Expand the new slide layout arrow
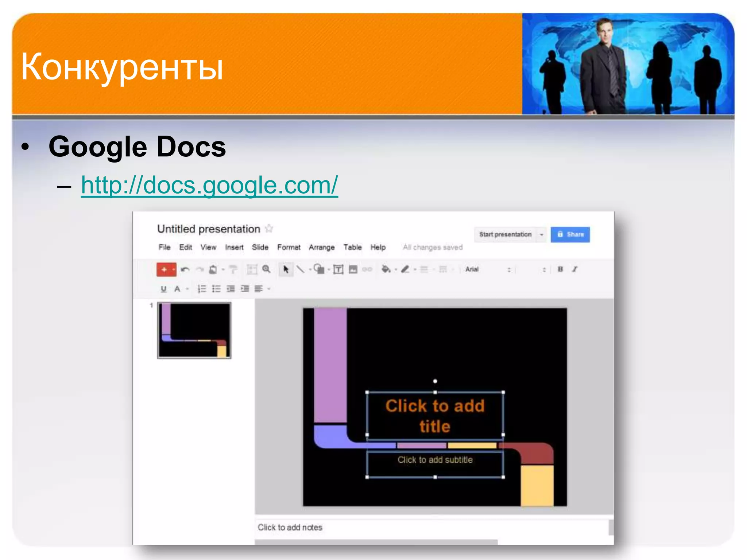Screen dimensions: 747x560 pyautogui.click(x=174, y=269)
